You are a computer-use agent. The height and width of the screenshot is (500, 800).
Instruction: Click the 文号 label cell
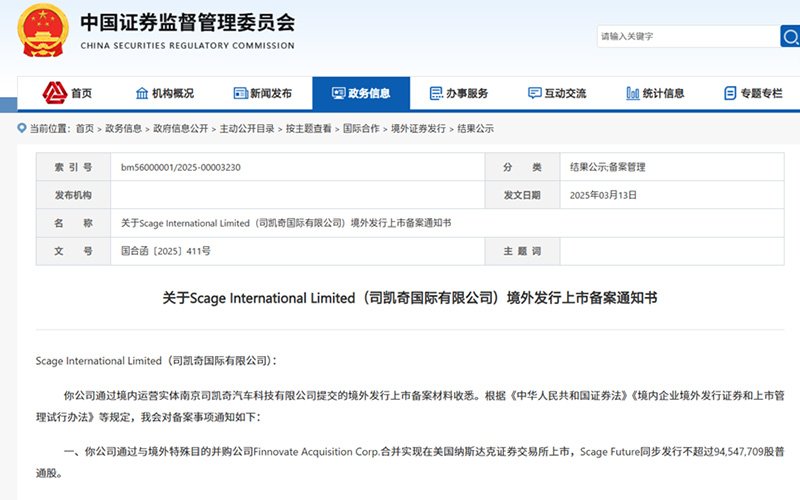[x=73, y=251]
